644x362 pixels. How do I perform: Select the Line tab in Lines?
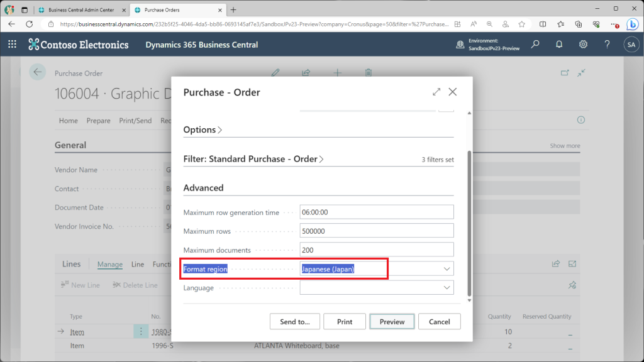pos(138,265)
